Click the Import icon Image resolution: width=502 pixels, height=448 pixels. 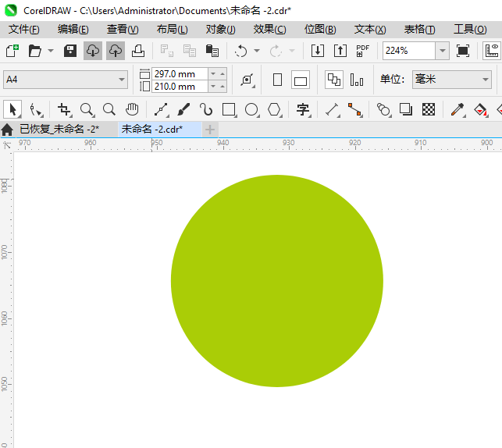point(318,51)
